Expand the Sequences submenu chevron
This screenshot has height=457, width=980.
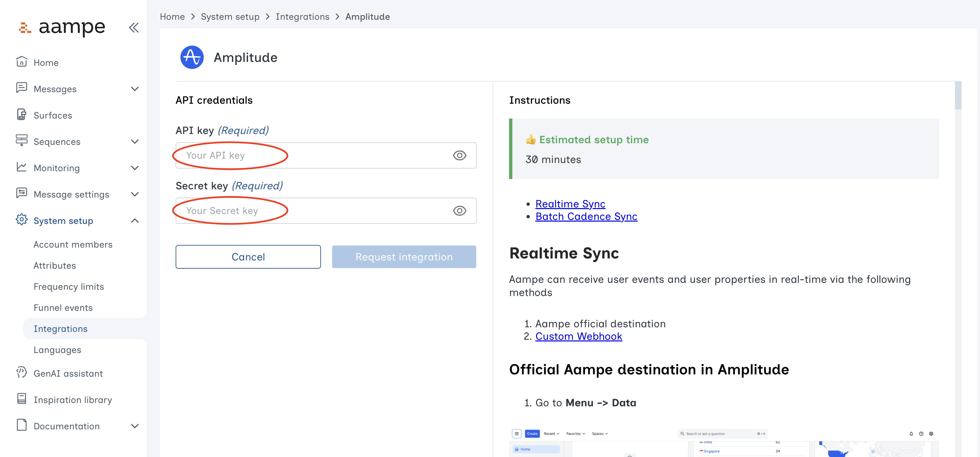tap(135, 142)
